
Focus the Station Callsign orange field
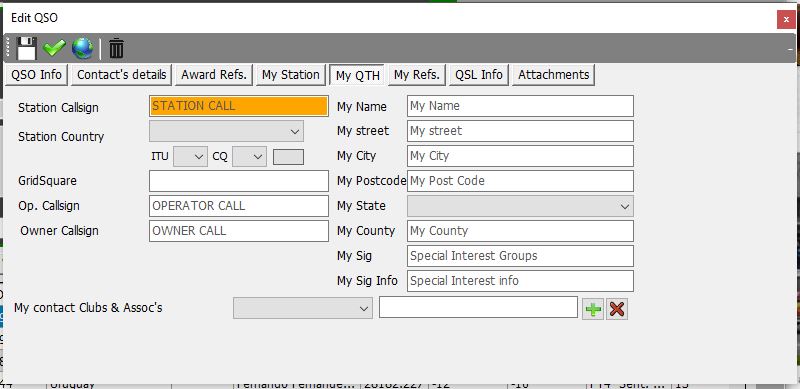pos(239,106)
